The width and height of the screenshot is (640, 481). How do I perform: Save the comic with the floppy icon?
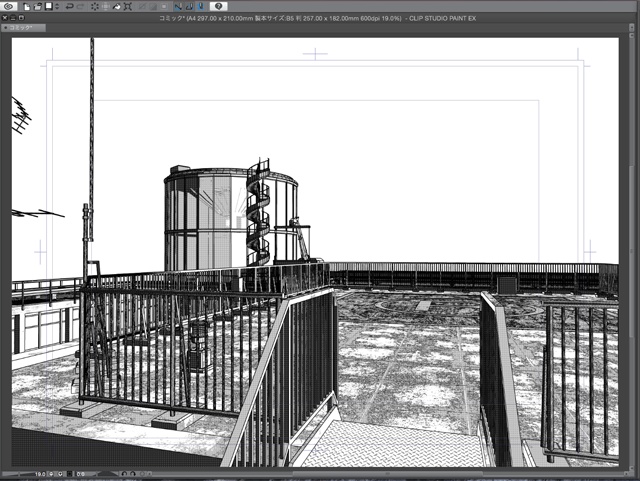coord(49,7)
